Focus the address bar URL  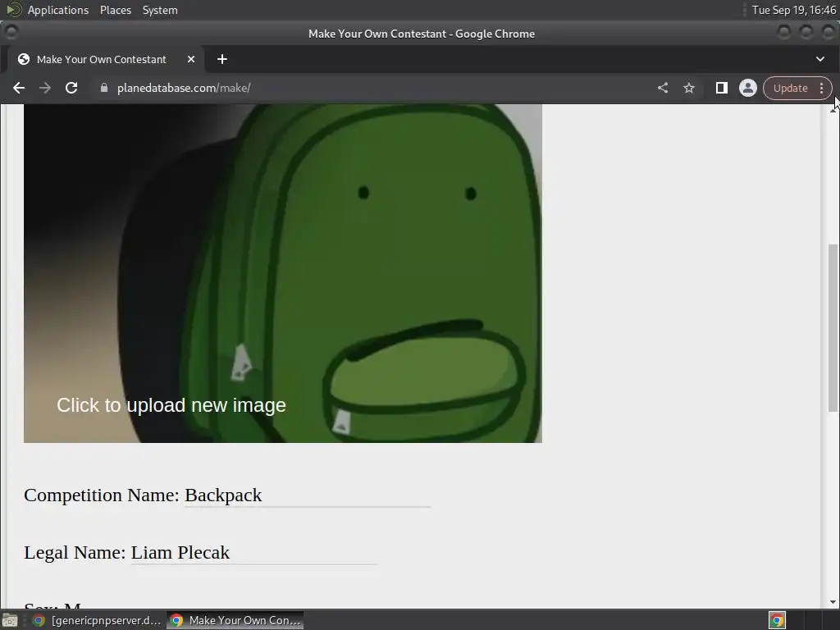pos(184,88)
